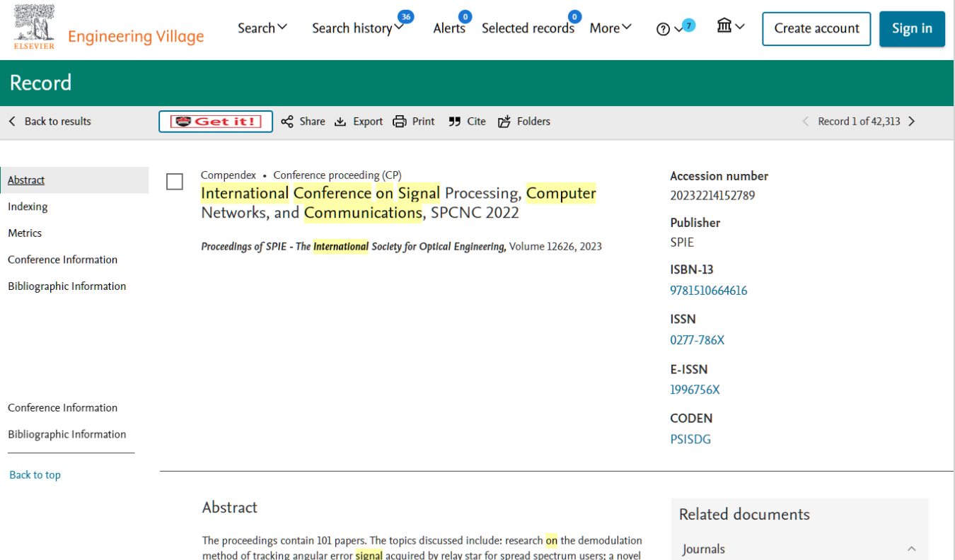The height and width of the screenshot is (560, 955).
Task: Click the Selected records count badge
Action: (574, 16)
